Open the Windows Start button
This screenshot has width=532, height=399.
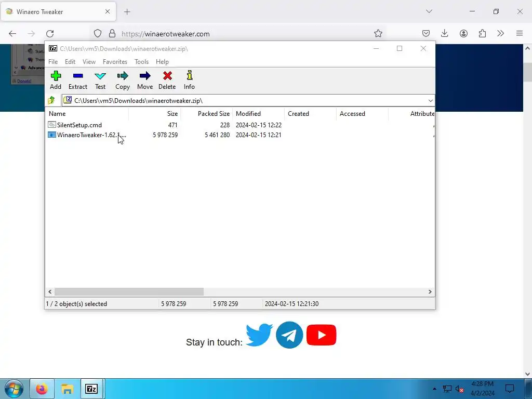pyautogui.click(x=14, y=389)
